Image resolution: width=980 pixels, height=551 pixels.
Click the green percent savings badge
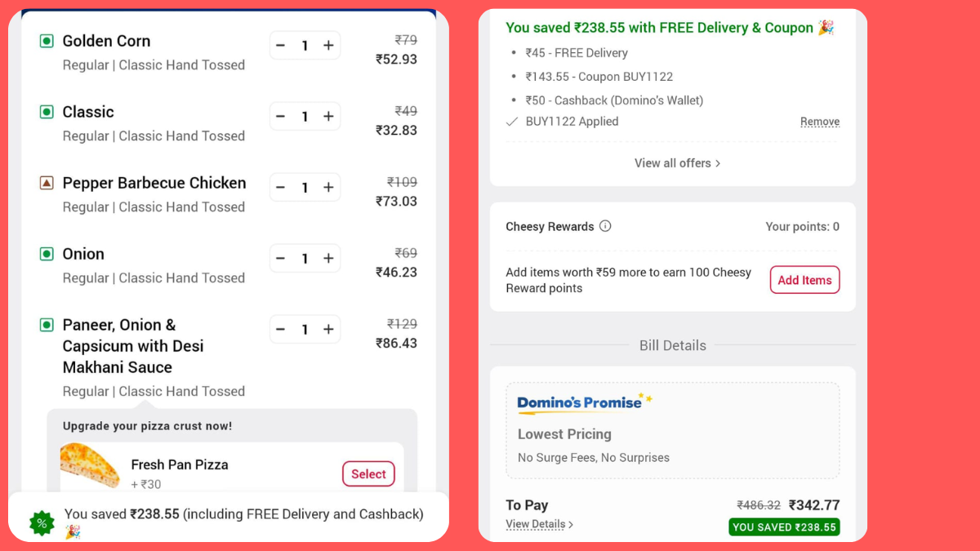click(x=41, y=522)
